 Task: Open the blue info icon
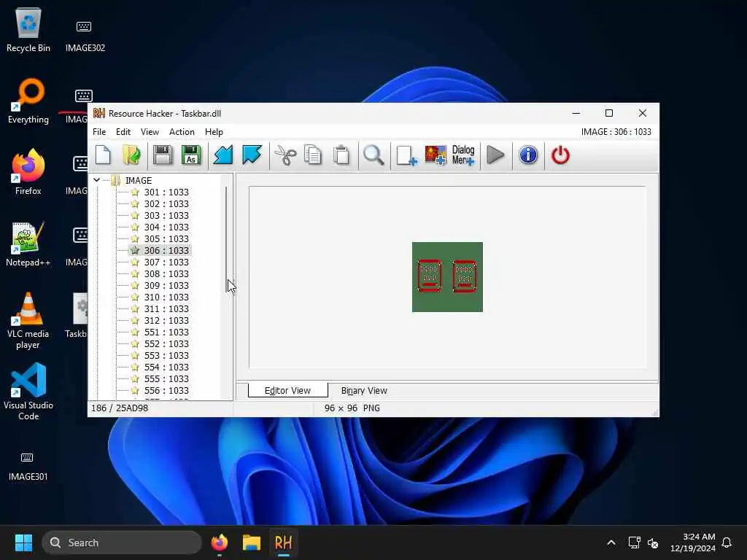click(x=528, y=155)
